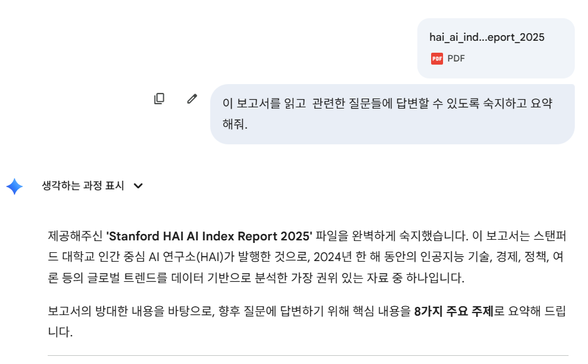The height and width of the screenshot is (364, 588).
Task: Select the filename hai_ai_ind...eport_2025
Action: 486,38
